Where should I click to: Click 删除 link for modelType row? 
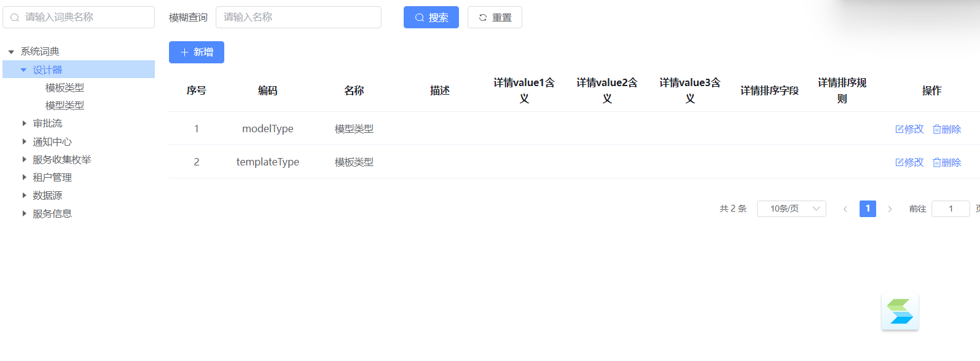click(947, 129)
